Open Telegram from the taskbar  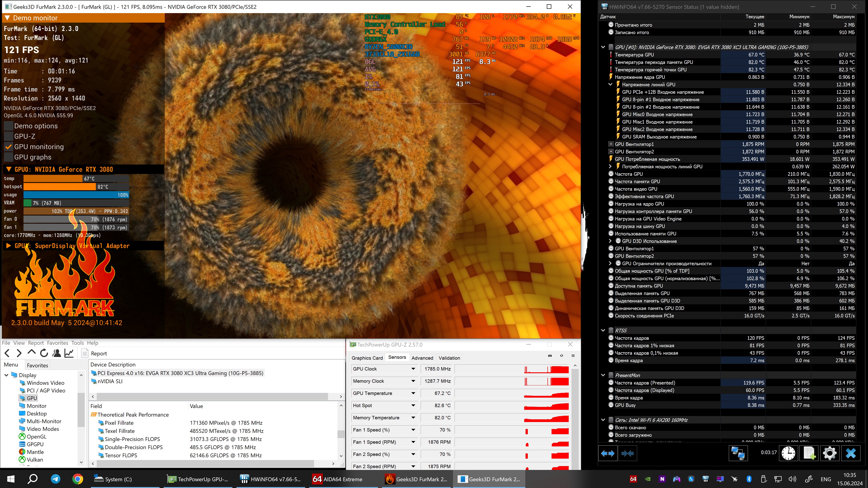coord(55,479)
